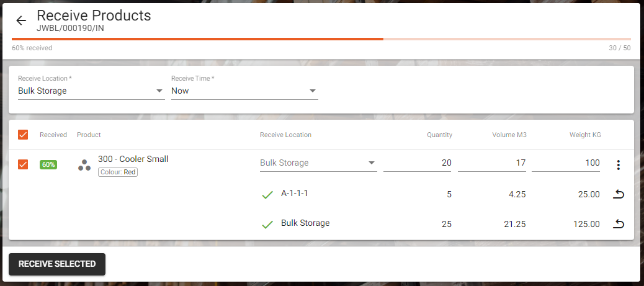Open the Receive Time dropdown

245,91
